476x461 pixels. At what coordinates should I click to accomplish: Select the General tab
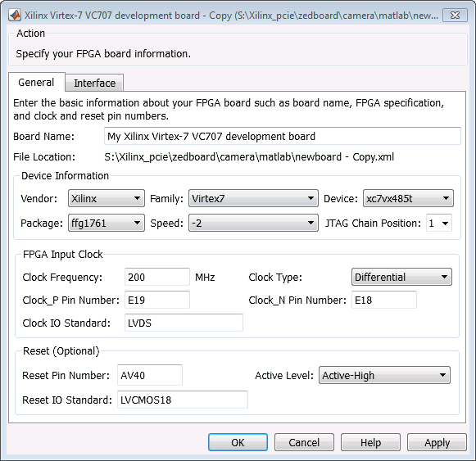click(x=36, y=82)
